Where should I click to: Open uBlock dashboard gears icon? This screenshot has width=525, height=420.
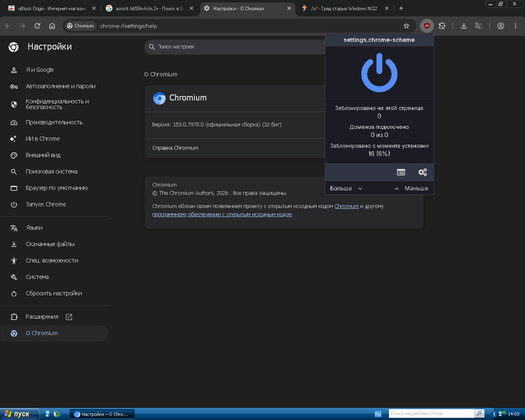pyautogui.click(x=422, y=172)
